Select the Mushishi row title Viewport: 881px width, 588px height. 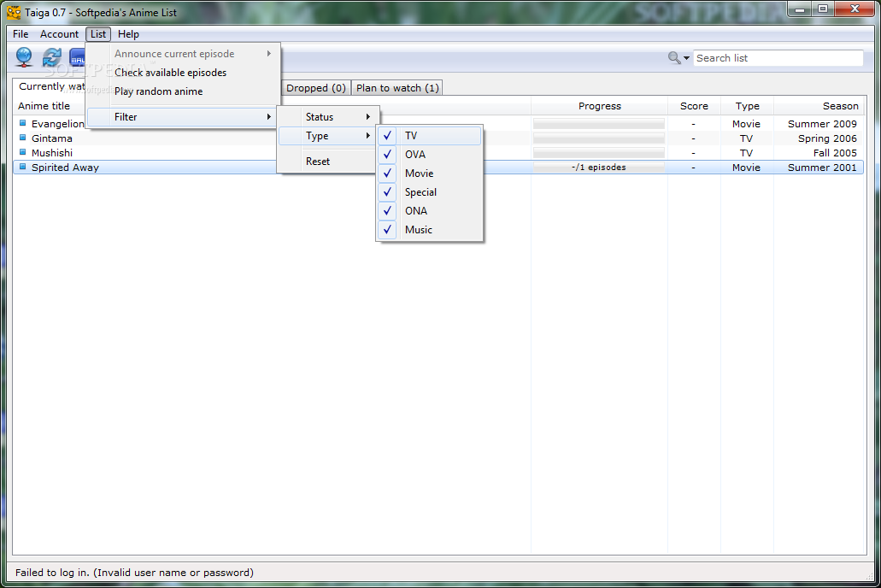coord(51,153)
